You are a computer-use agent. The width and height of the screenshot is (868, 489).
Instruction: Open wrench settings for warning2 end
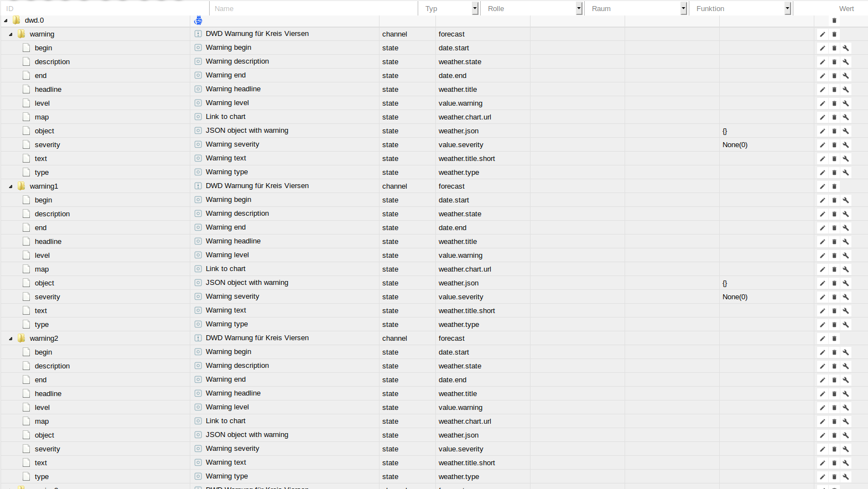846,380
